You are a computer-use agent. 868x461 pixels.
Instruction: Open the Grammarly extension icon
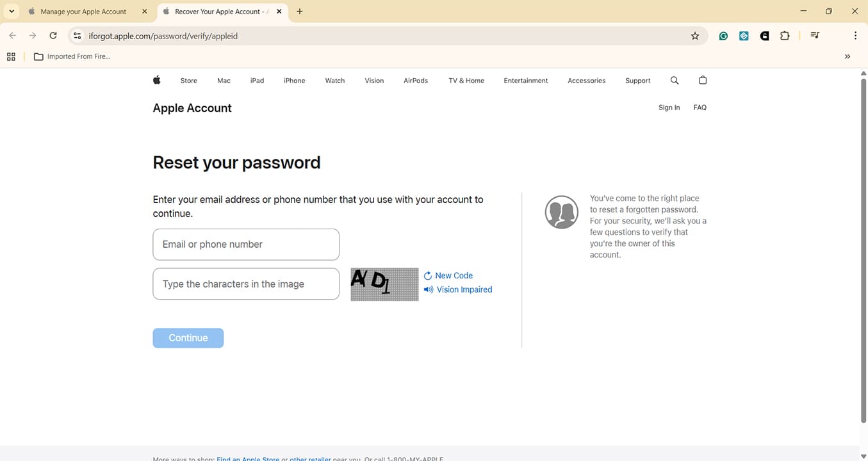(723, 36)
